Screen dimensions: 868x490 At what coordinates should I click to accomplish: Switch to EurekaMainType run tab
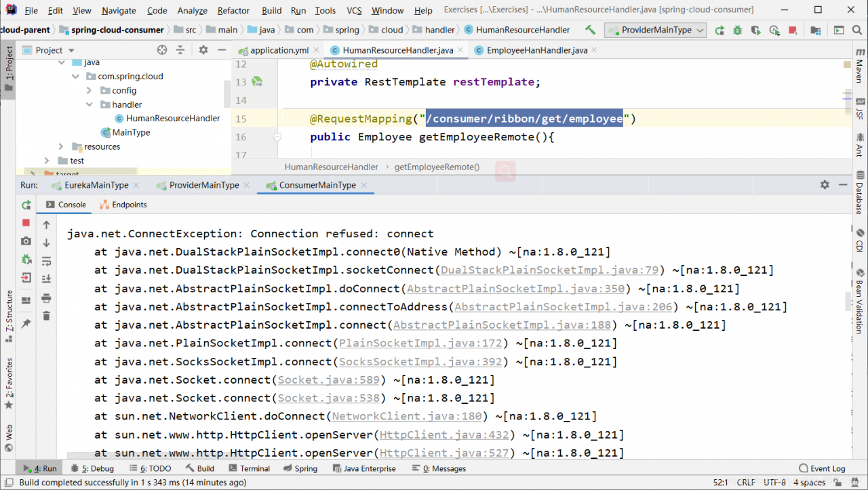[x=96, y=185]
